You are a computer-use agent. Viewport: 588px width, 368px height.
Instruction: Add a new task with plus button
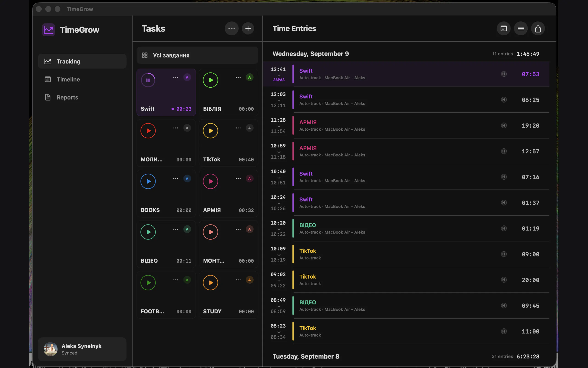[x=248, y=29]
